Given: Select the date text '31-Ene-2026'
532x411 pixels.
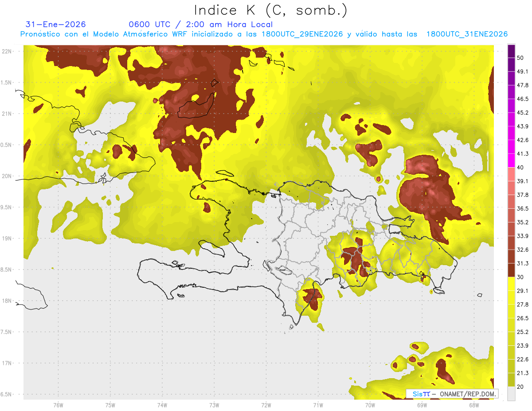Looking at the screenshot, I should [x=56, y=24].
